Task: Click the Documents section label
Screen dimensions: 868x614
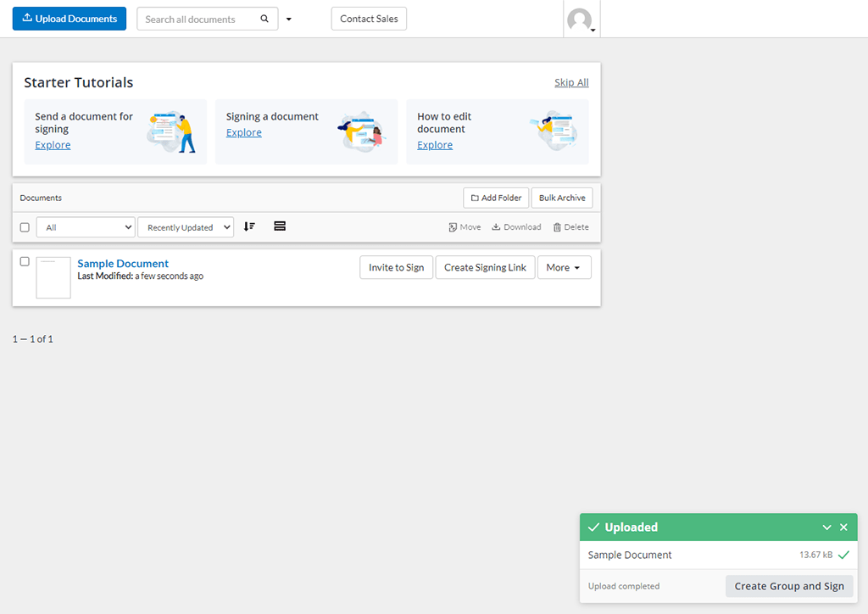Action: [41, 198]
